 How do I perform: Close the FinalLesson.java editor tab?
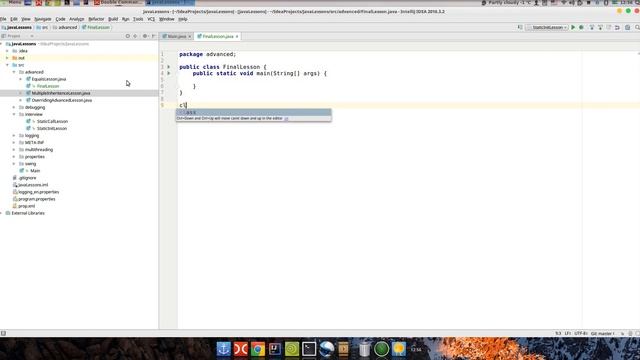(x=237, y=37)
